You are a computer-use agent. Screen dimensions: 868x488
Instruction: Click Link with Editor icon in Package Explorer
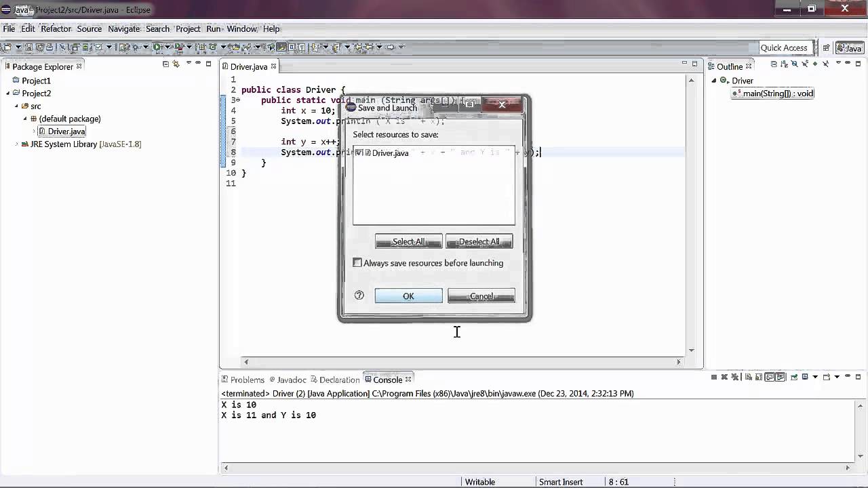point(176,64)
